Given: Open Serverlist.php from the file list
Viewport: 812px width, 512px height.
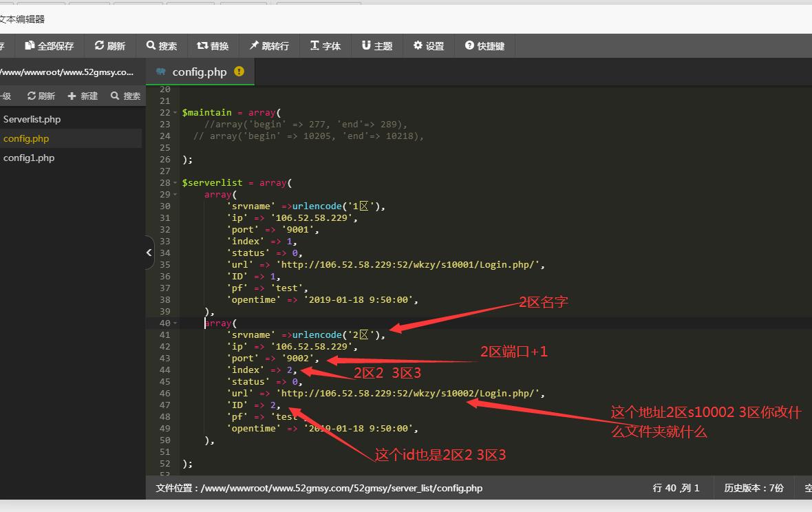Looking at the screenshot, I should pos(32,119).
